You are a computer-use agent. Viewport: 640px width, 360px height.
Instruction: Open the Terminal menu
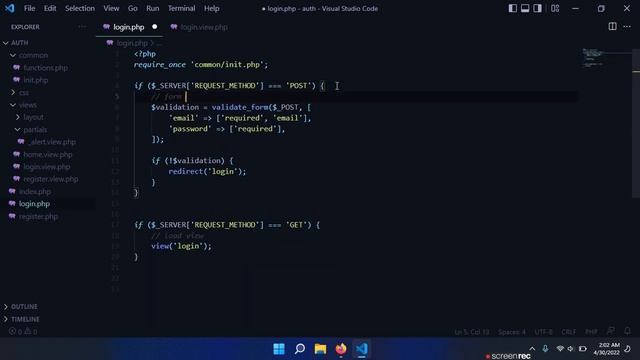click(x=182, y=8)
